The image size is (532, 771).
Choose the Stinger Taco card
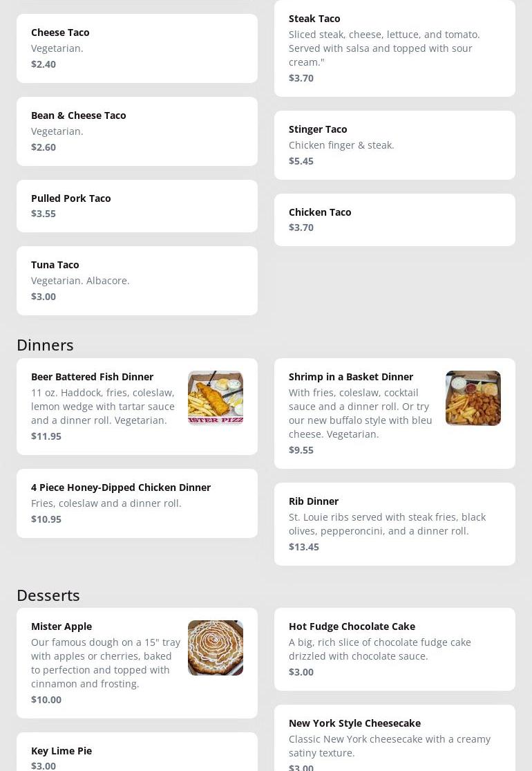(x=395, y=145)
